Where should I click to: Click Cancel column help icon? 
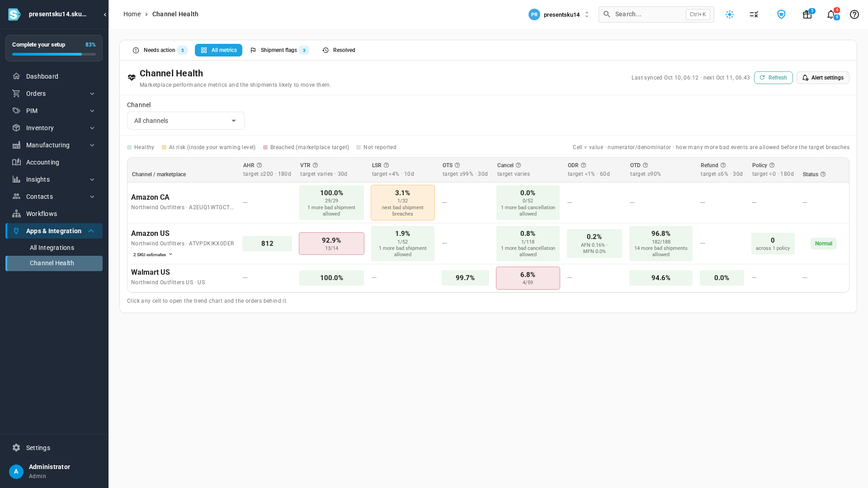tap(519, 165)
